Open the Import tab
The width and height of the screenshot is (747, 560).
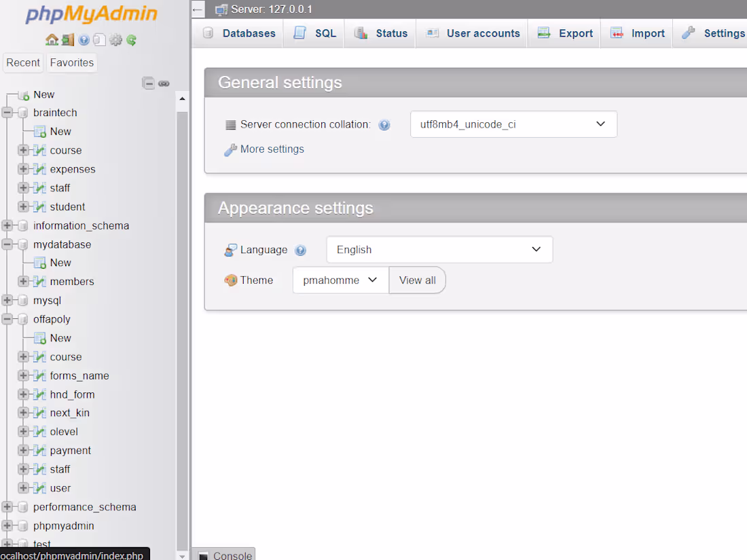638,33
